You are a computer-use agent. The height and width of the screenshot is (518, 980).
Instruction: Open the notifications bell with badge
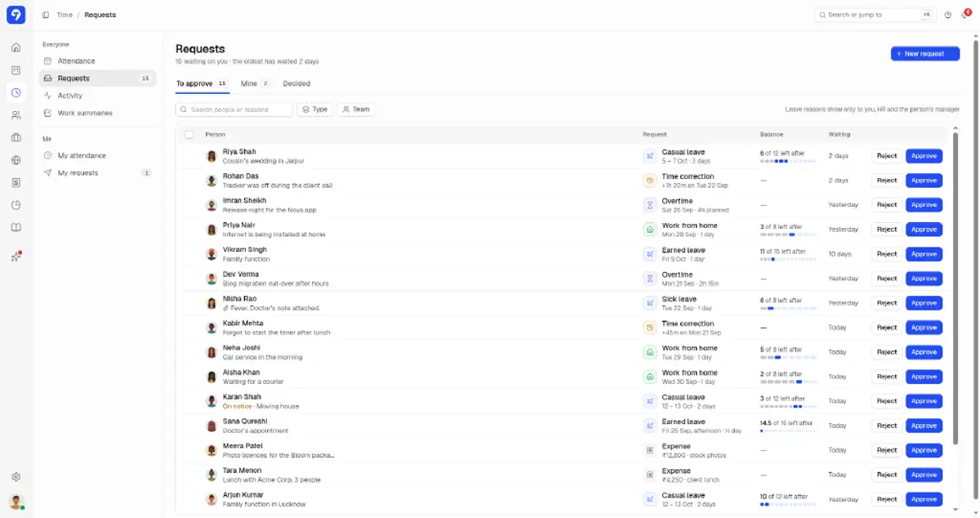(965, 15)
